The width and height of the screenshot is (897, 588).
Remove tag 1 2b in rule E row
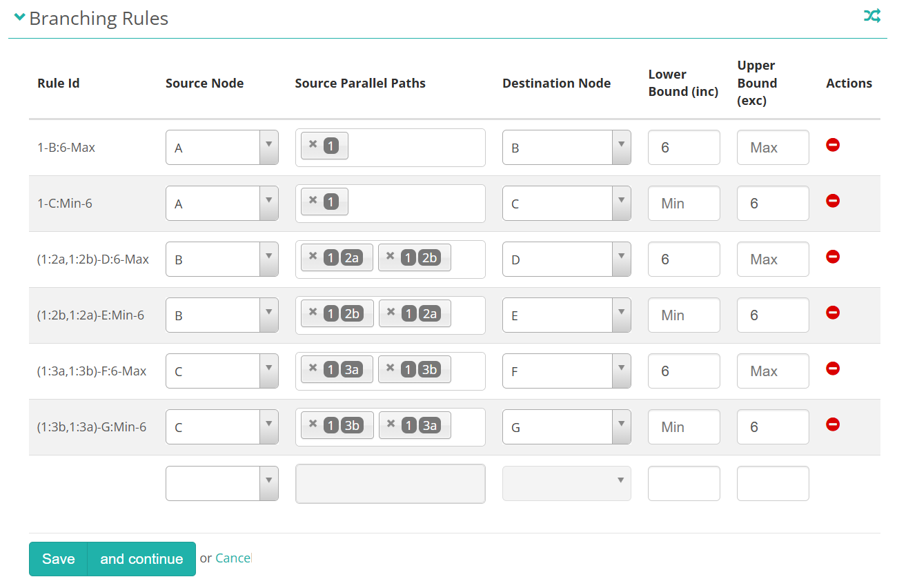313,312
